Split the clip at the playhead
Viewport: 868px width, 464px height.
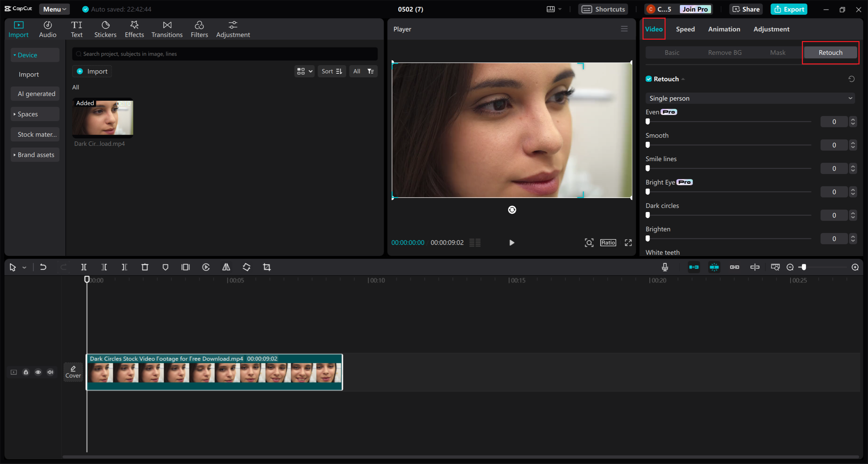click(x=84, y=267)
